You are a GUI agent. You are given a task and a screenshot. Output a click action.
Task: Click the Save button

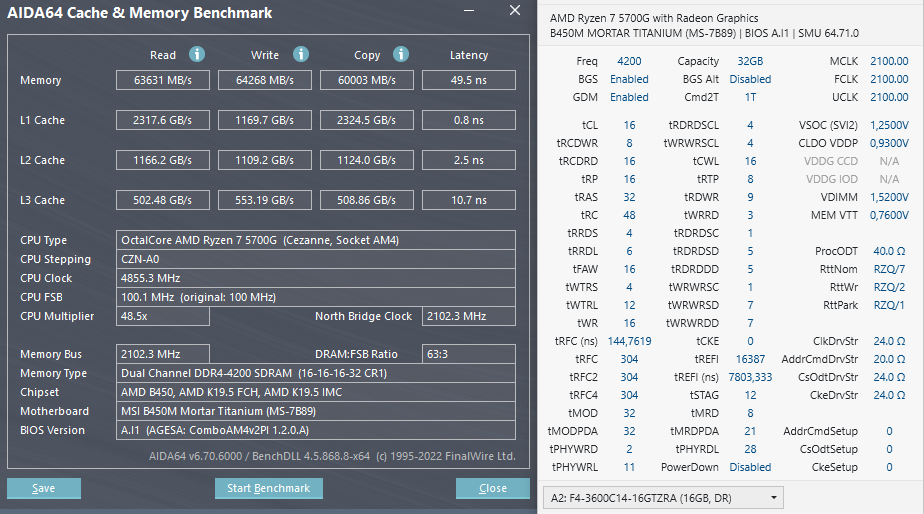point(44,488)
